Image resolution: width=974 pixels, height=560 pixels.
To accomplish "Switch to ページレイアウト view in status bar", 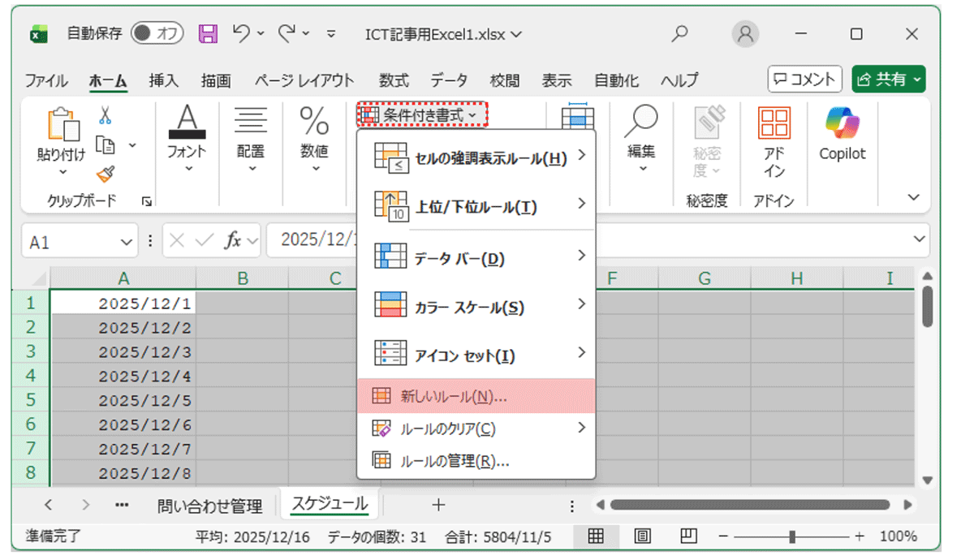I will (642, 536).
